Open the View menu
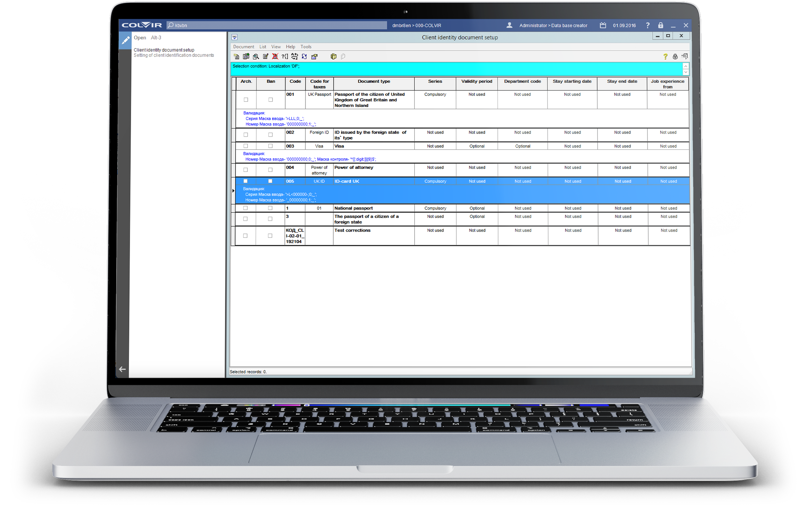The image size is (812, 519). (x=276, y=47)
